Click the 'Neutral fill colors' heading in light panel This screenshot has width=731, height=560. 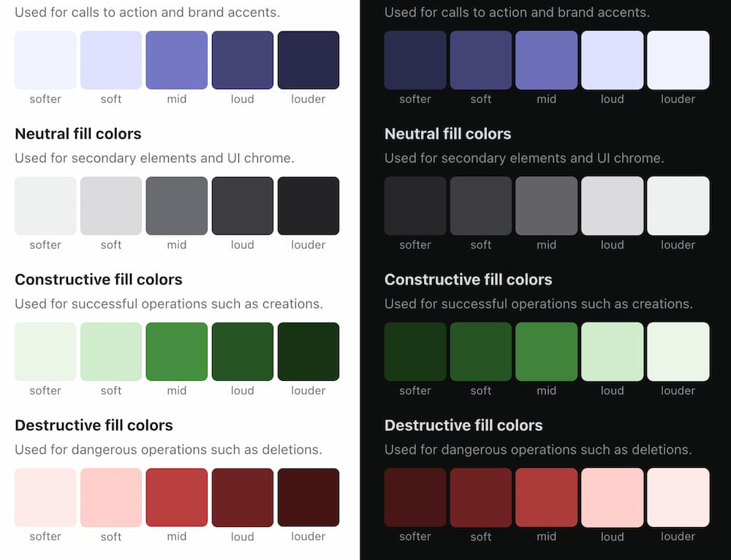78,134
